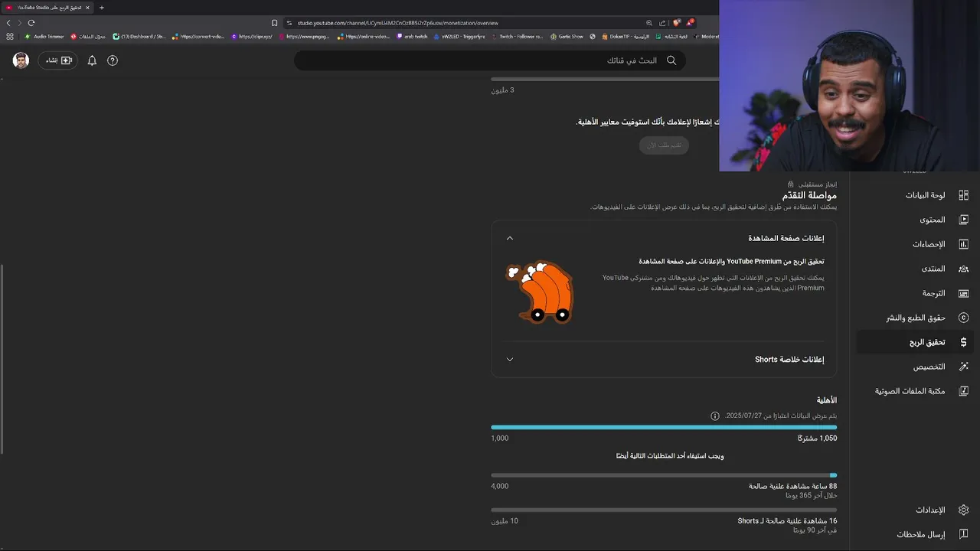This screenshot has height=551, width=980.
Task: Open the new tab plus button
Action: point(102,8)
